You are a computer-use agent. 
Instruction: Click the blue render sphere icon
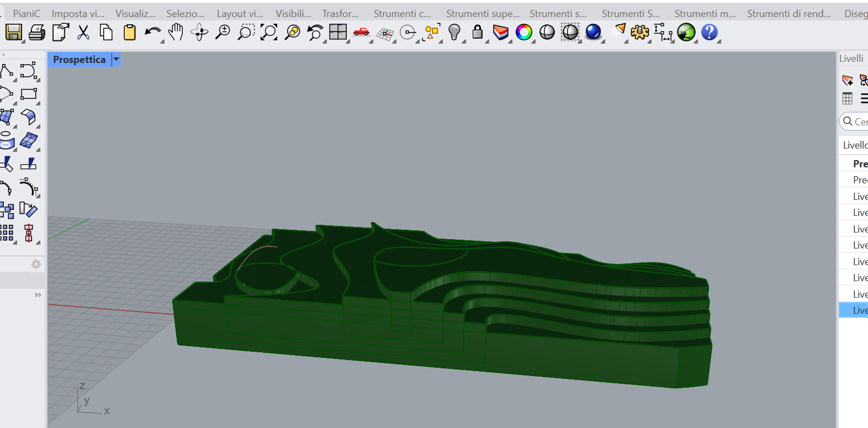coord(593,33)
